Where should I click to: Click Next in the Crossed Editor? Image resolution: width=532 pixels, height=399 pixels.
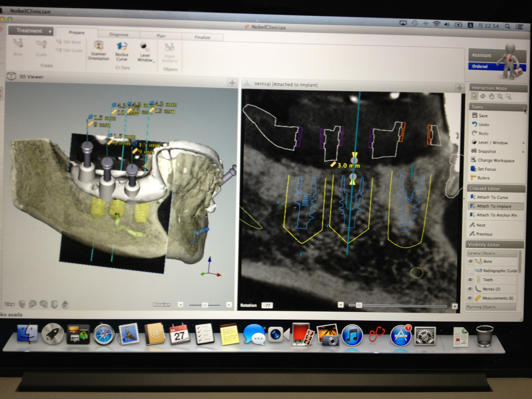tap(477, 225)
